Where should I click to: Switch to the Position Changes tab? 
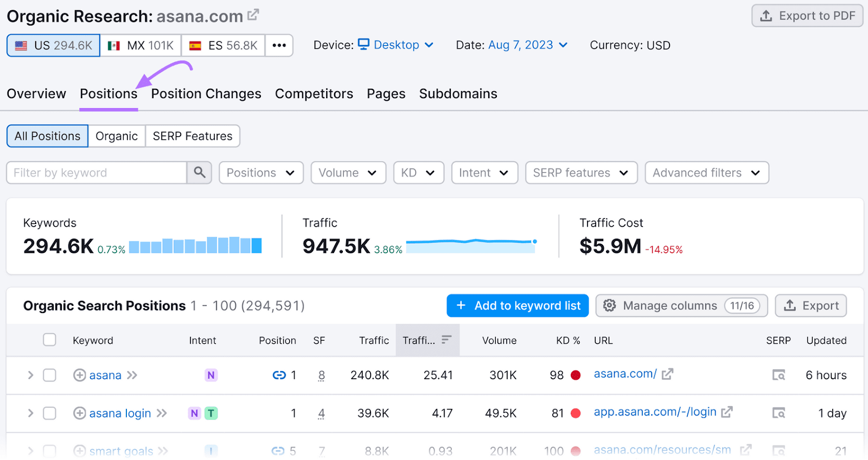206,94
